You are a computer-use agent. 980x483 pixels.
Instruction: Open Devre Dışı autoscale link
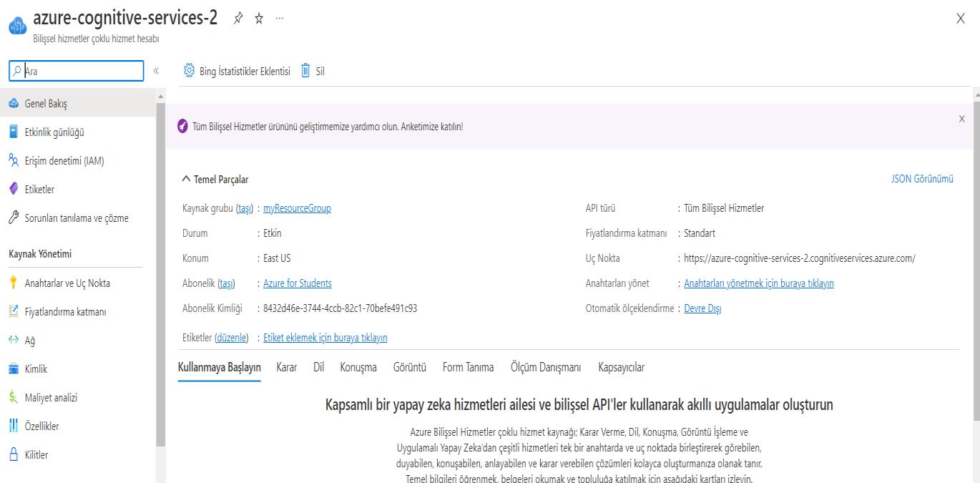pyautogui.click(x=702, y=308)
